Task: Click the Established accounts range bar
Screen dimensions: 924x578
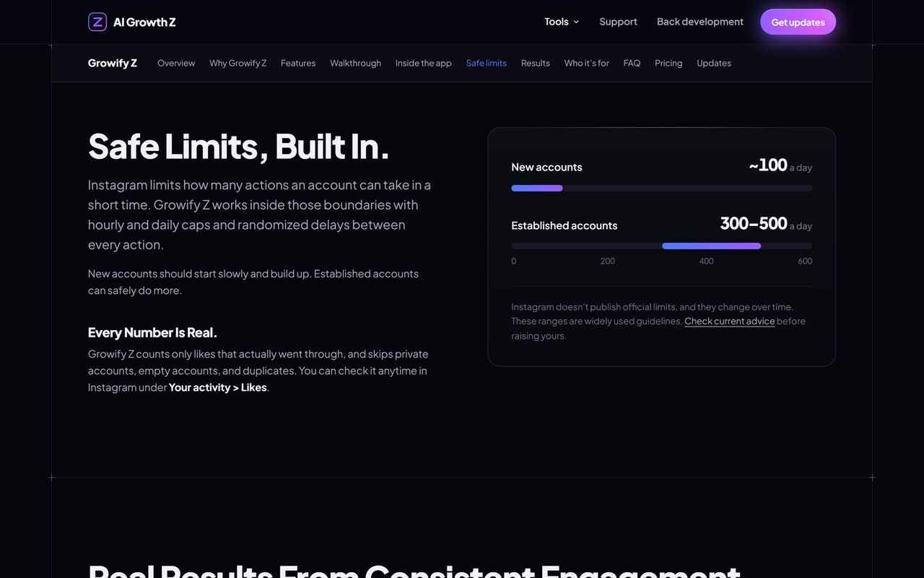Action: (662, 246)
